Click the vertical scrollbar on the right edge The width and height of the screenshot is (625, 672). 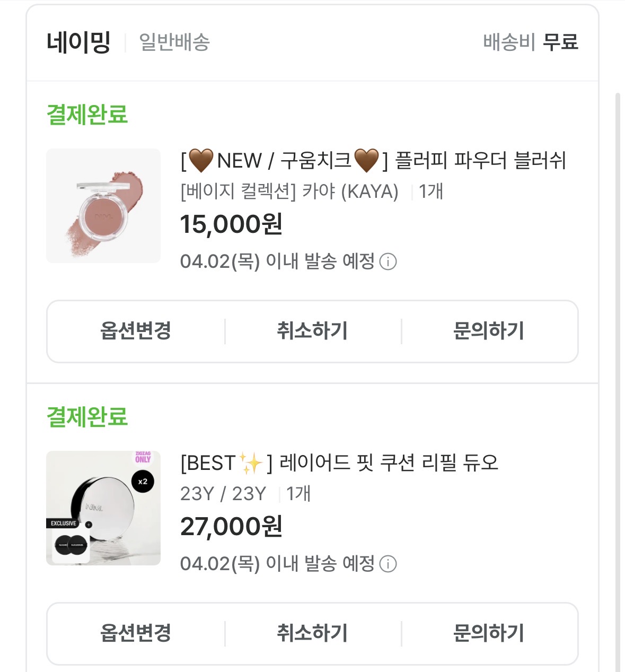(x=618, y=371)
